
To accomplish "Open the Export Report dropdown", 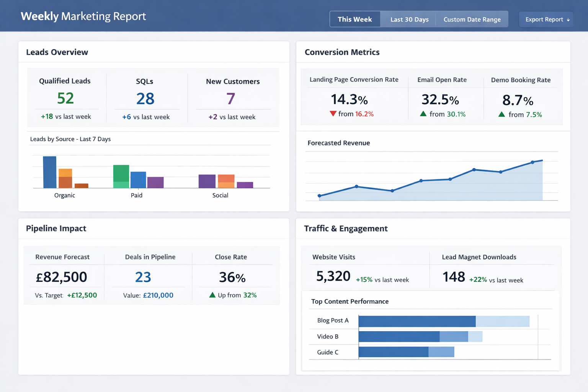I will coord(546,19).
